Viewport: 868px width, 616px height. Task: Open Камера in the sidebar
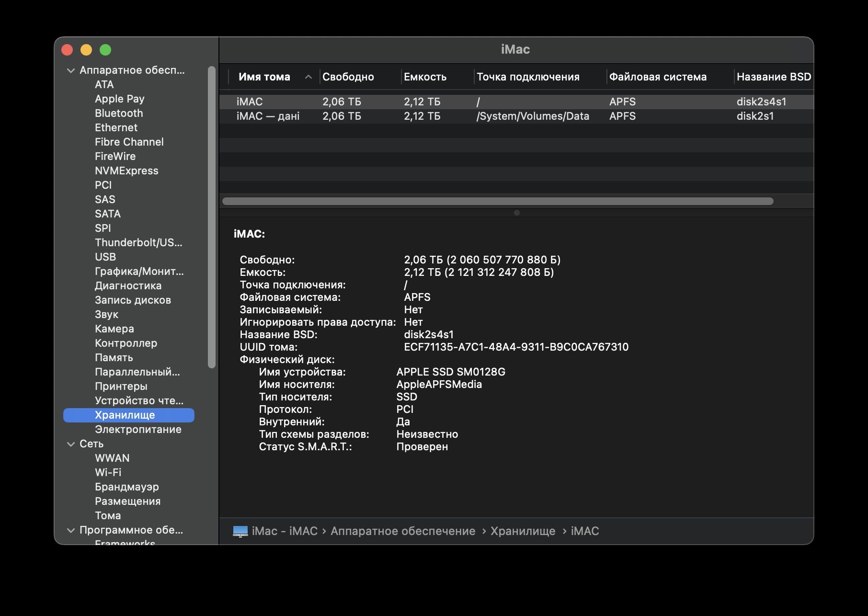tap(114, 329)
